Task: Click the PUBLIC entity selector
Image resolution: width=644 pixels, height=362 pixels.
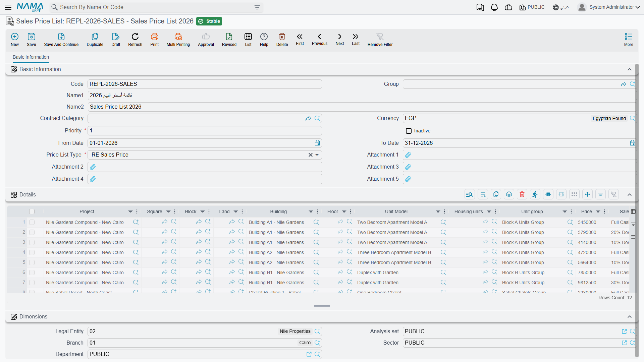Action: [532, 7]
